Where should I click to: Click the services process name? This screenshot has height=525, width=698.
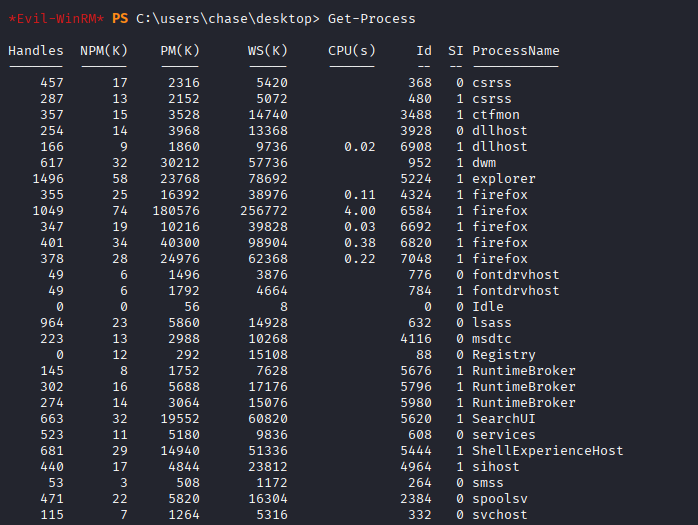point(503,435)
